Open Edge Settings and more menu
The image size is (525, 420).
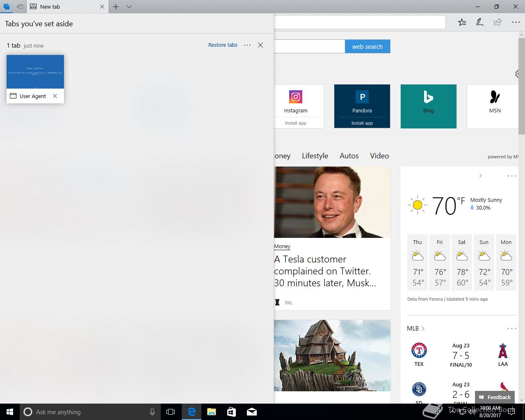point(516,22)
